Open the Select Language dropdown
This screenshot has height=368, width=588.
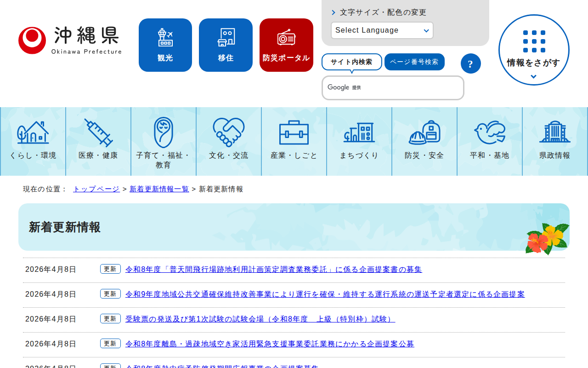tap(382, 30)
